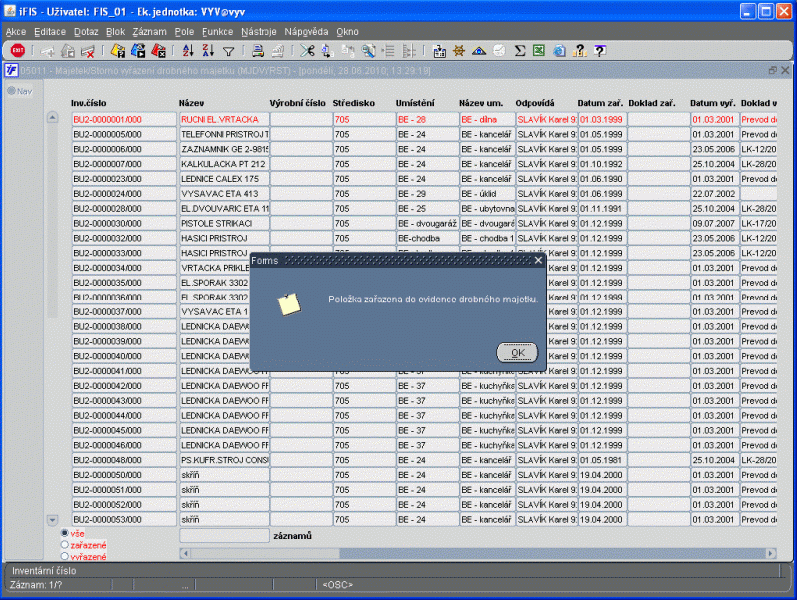The height and width of the screenshot is (600, 797).
Task: Click the sort ascending A-Z icon
Action: [188, 50]
